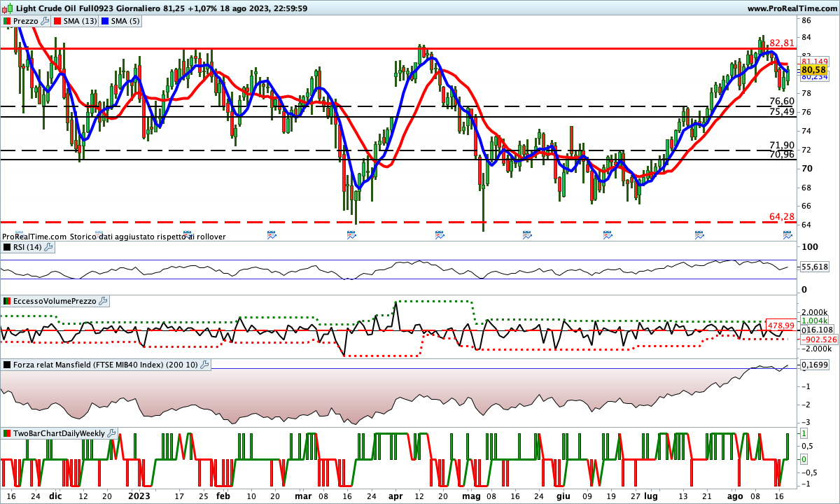
Task: Select the SMA (13) indicator label
Action: point(80,22)
